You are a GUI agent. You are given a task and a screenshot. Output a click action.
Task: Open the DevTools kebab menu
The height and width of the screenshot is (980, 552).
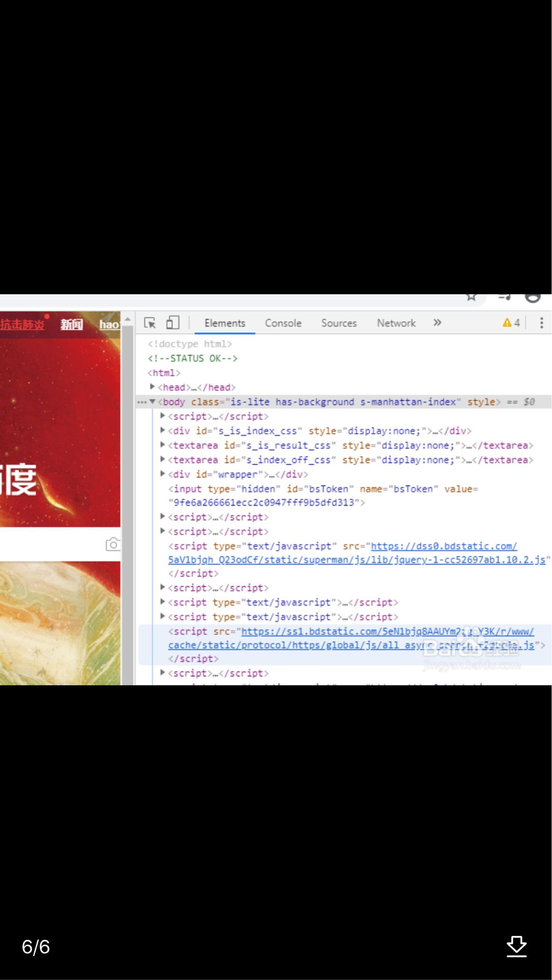(x=541, y=323)
